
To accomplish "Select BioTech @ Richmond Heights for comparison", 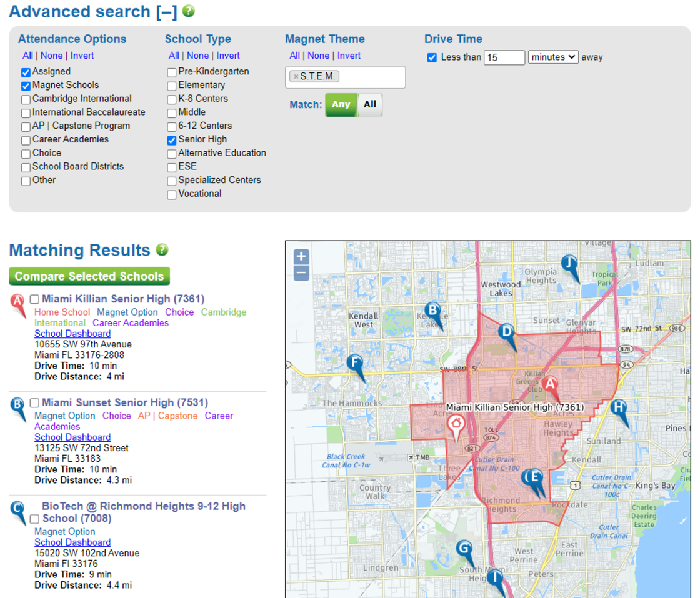I will tap(34, 519).
